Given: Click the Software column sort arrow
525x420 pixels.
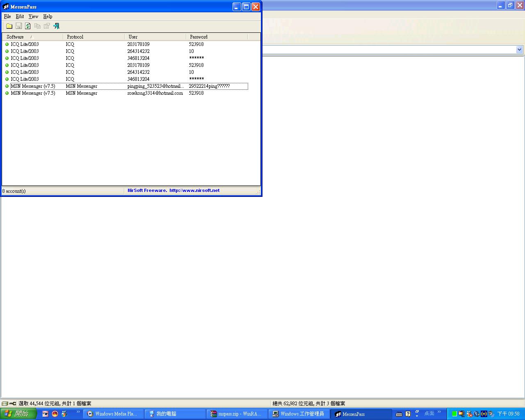Looking at the screenshot, I should click(31, 37).
